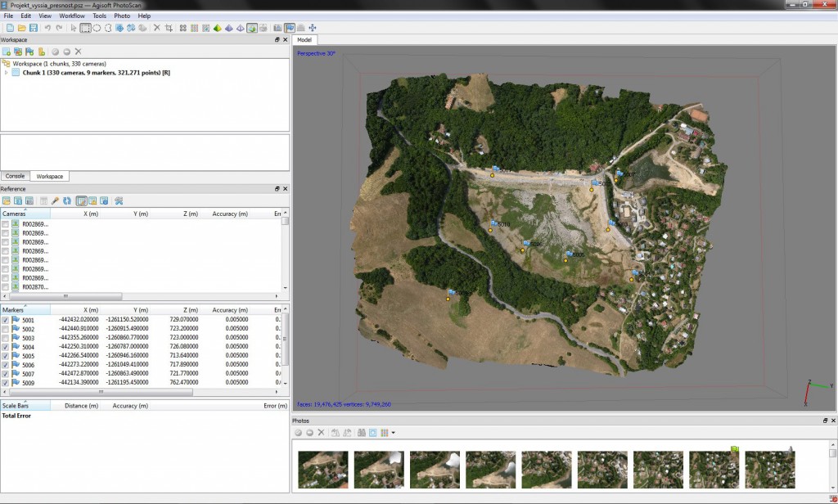Collapse the Workspace root tree item
This screenshot has height=504, width=838.
pyautogui.click(x=7, y=63)
